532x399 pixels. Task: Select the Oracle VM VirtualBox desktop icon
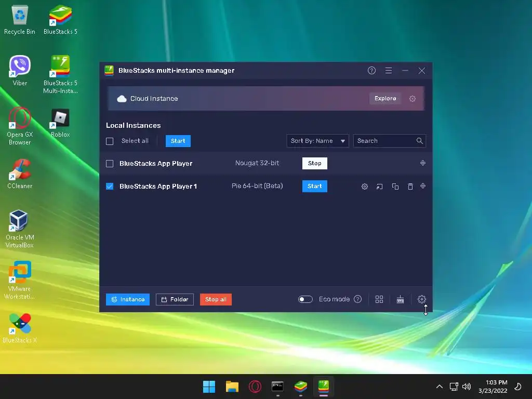point(20,229)
